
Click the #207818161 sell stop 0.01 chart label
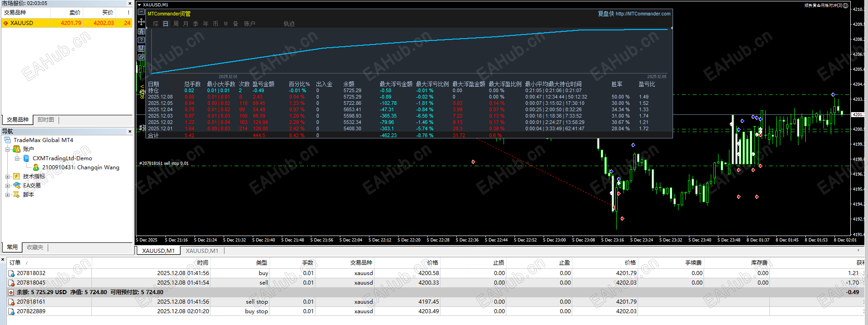(x=164, y=163)
